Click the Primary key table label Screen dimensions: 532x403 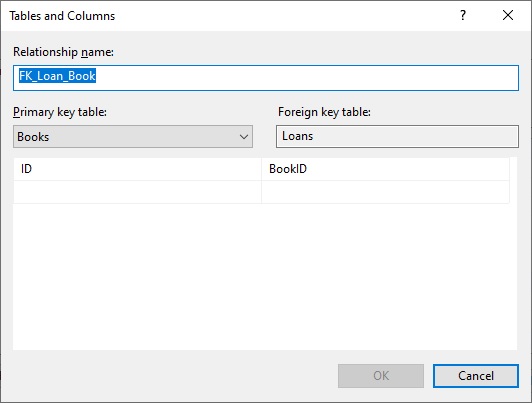pos(60,112)
